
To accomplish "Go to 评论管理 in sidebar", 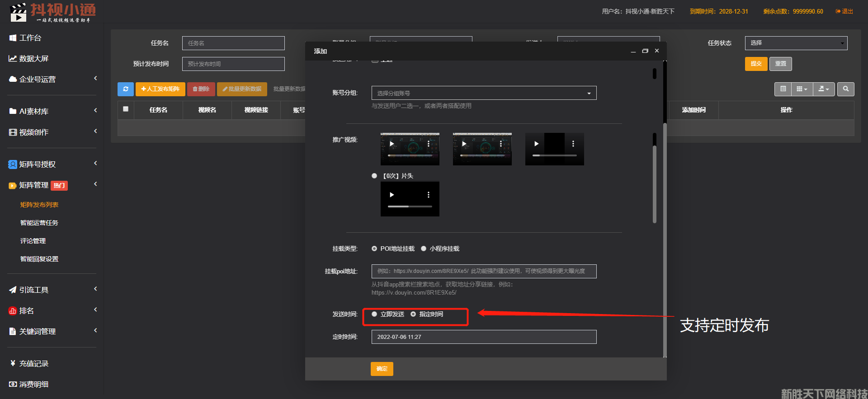I will point(33,241).
